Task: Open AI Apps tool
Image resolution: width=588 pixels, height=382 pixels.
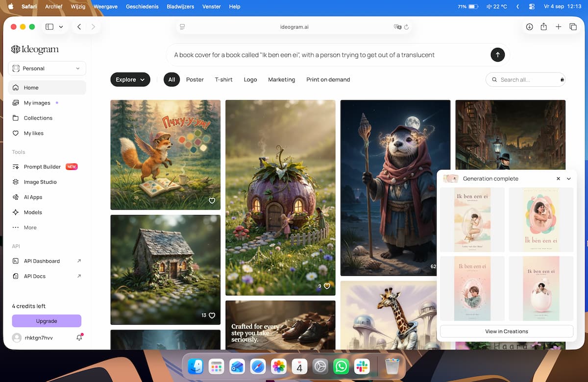Action: point(47,197)
